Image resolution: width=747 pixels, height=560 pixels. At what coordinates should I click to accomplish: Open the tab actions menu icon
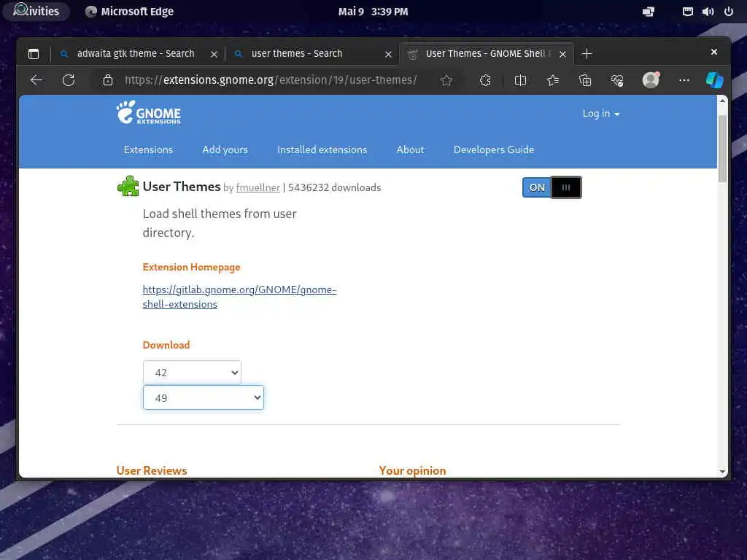[34, 54]
